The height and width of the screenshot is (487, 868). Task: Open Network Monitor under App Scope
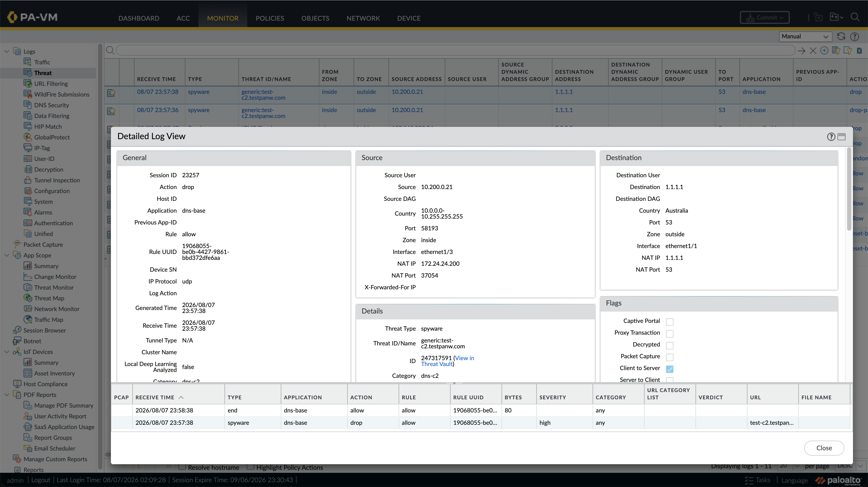coord(57,309)
